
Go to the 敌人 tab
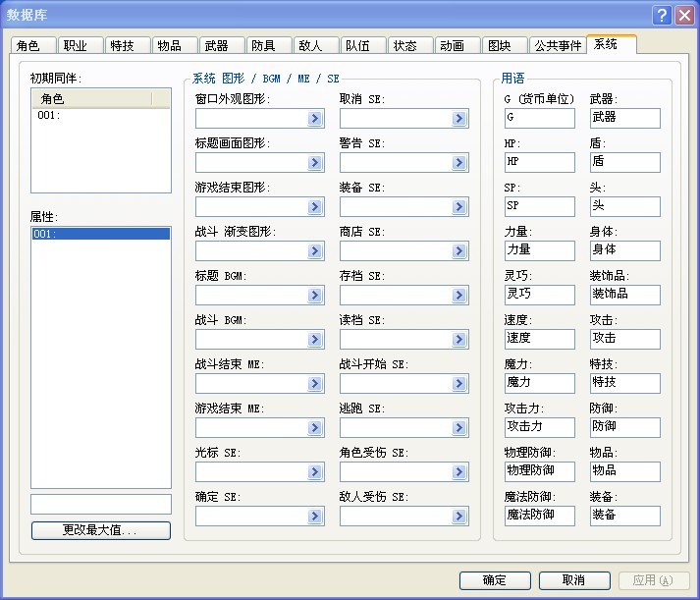316,45
